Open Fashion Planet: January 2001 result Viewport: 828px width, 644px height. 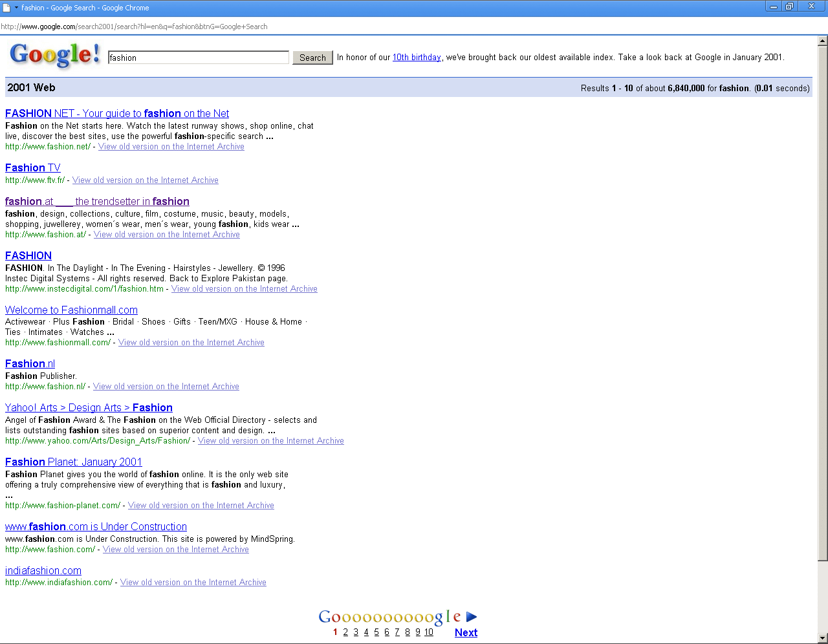pyautogui.click(x=74, y=462)
